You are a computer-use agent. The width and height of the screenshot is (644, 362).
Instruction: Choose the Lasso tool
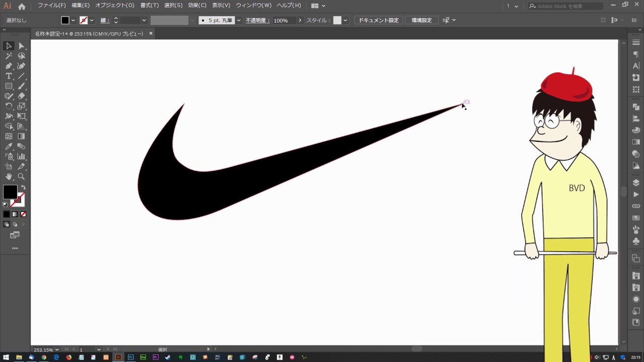click(x=21, y=56)
